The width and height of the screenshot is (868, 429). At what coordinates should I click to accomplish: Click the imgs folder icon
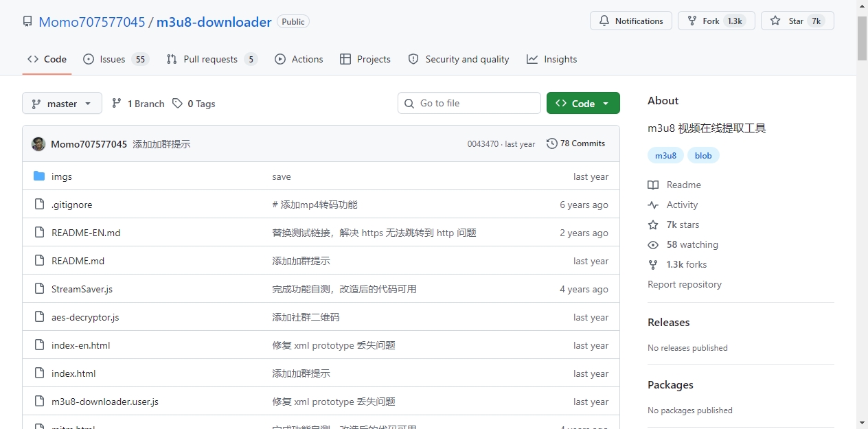39,176
